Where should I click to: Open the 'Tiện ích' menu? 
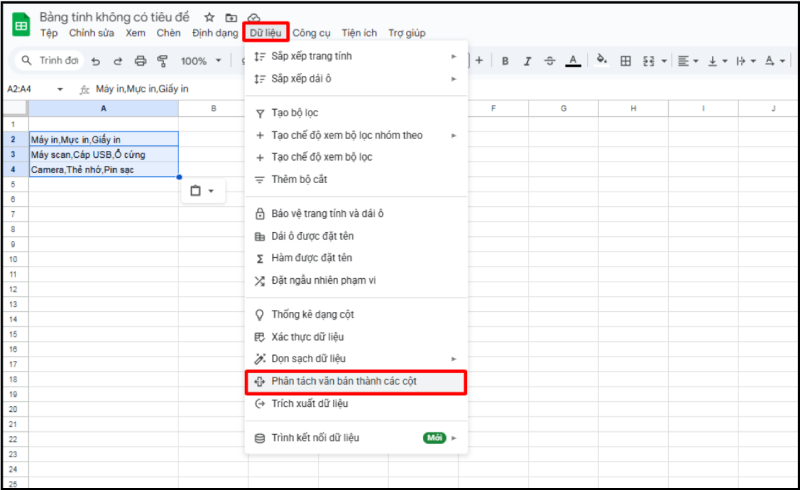click(x=360, y=33)
